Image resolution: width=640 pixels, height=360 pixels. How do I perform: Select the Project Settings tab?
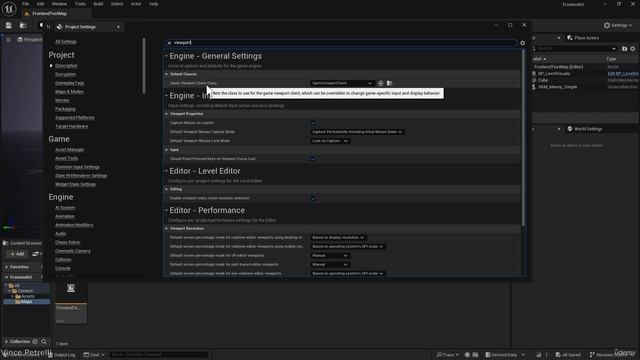pyautogui.click(x=88, y=27)
